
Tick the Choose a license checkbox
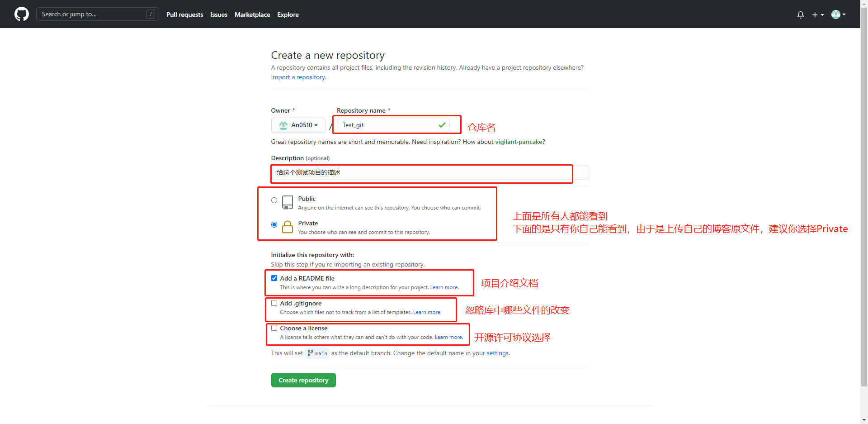click(x=274, y=328)
